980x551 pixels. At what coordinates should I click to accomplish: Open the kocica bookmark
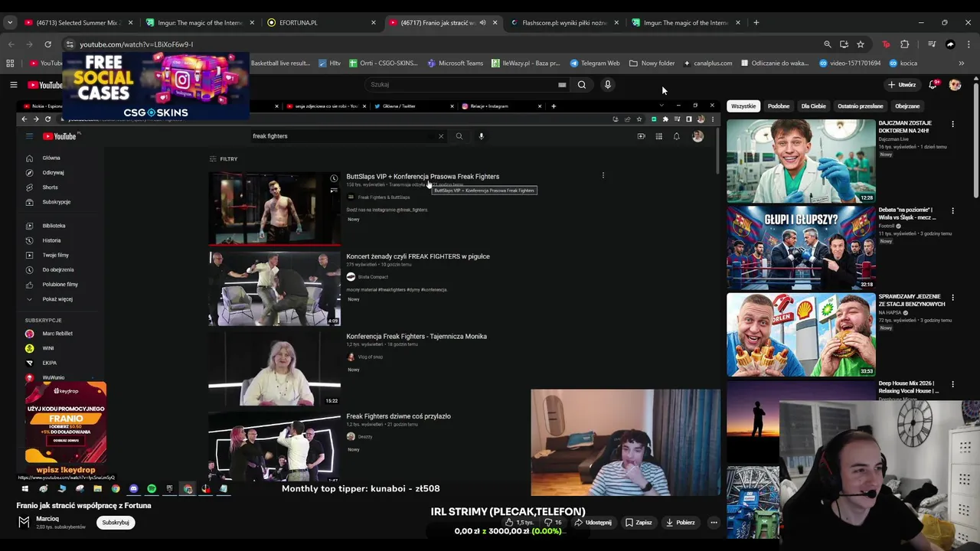(x=903, y=64)
